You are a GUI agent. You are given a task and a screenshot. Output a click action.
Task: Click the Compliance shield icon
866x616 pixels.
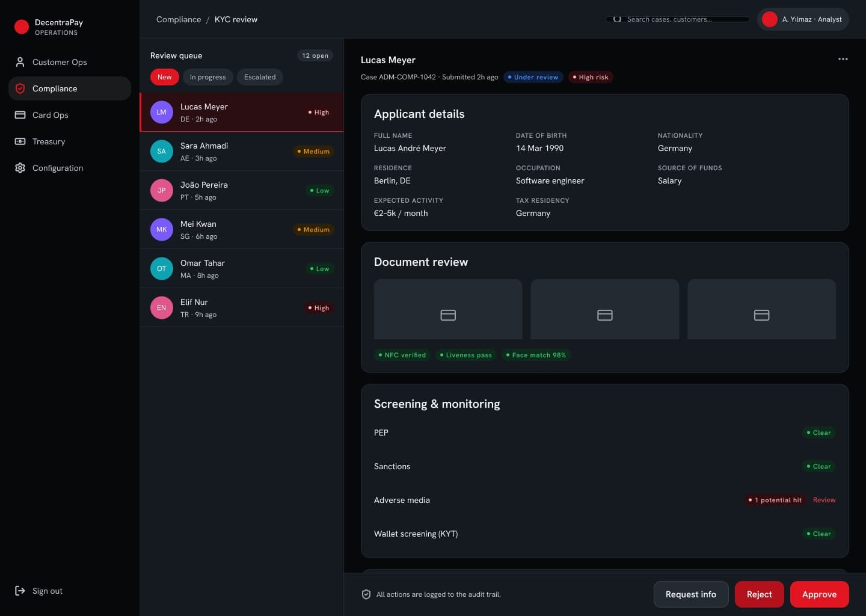(20, 88)
